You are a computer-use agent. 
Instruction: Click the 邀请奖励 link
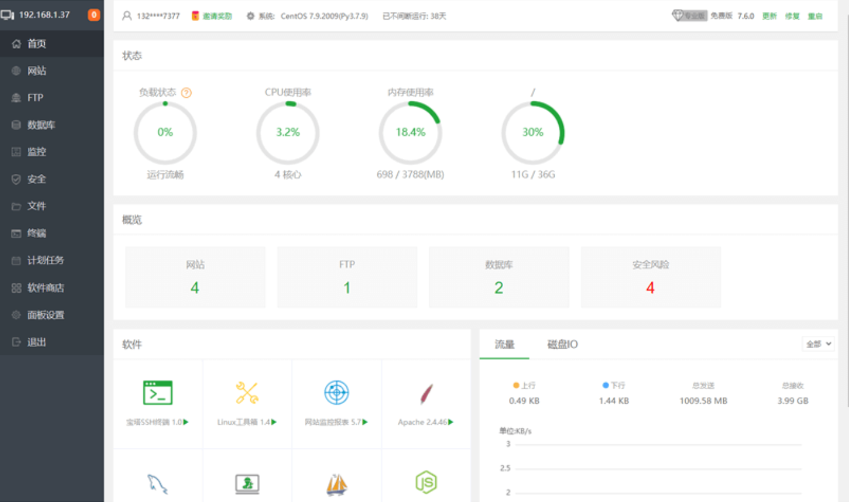point(217,16)
